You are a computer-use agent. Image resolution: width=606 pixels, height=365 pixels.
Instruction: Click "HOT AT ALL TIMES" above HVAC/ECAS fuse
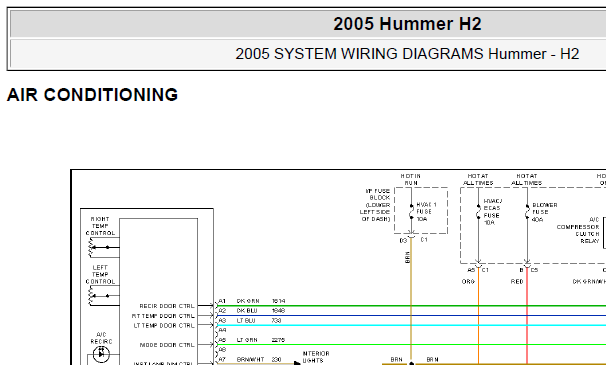click(x=478, y=179)
